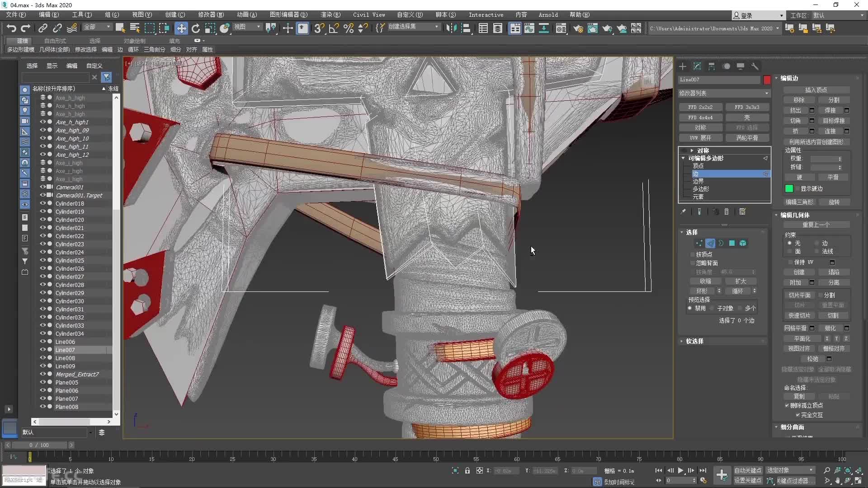Click the 目标焊接 button
Screen dimensions: 868x488
coord(834,121)
